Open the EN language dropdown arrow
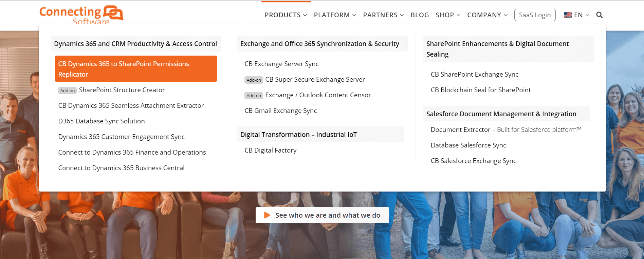The width and height of the screenshot is (644, 259). (x=587, y=15)
